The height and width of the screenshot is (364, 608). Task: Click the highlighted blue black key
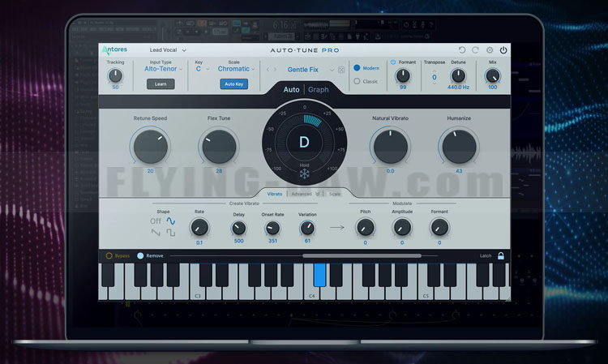[319, 275]
